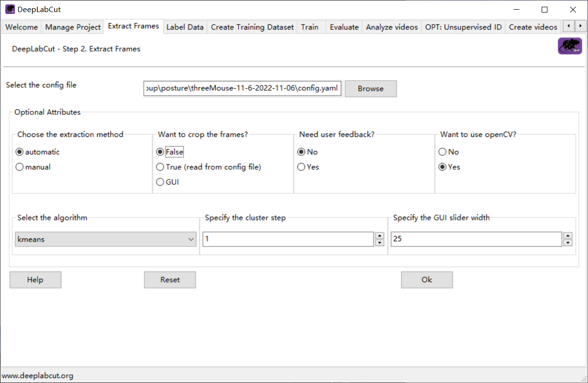Click 'Select the config file' label

pyautogui.click(x=41, y=85)
